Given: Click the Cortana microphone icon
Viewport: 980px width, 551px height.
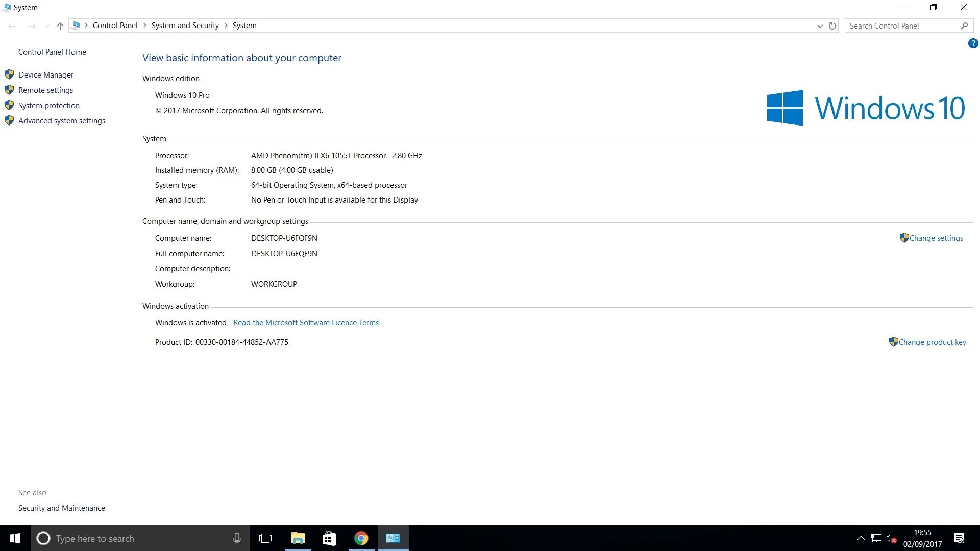Looking at the screenshot, I should point(237,538).
